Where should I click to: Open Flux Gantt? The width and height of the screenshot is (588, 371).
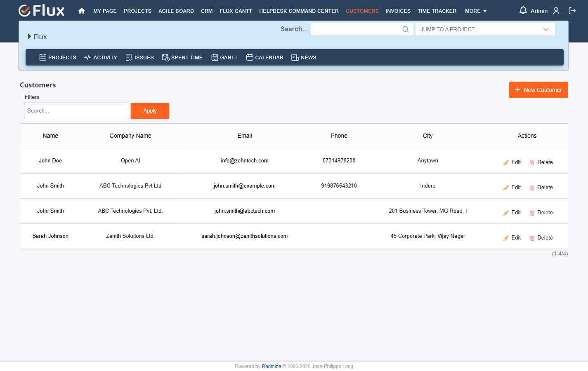coord(236,11)
